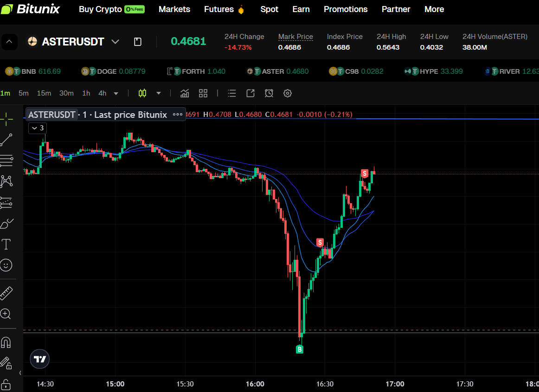
Task: Open the Earn menu
Action: coord(301,9)
